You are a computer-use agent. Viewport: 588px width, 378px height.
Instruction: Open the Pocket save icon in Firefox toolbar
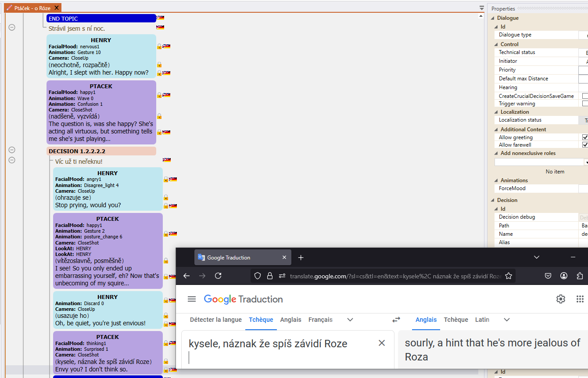click(x=548, y=276)
